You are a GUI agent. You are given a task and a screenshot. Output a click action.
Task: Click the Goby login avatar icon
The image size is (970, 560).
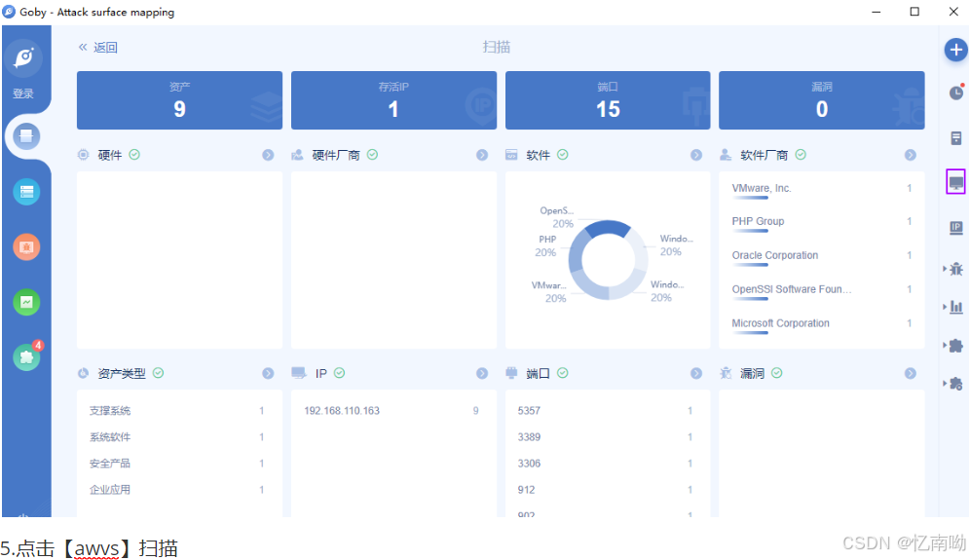[x=24, y=58]
